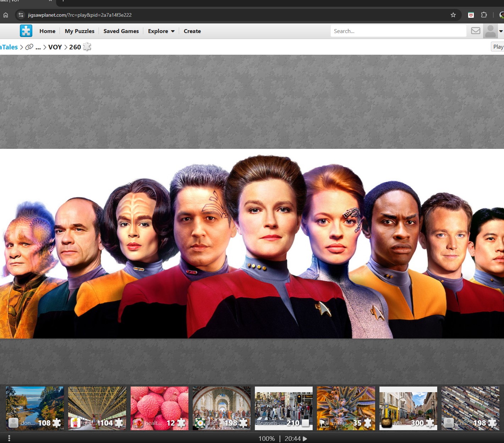504x443 pixels.
Task: Open site information icon in address bar
Action: [x=21, y=15]
